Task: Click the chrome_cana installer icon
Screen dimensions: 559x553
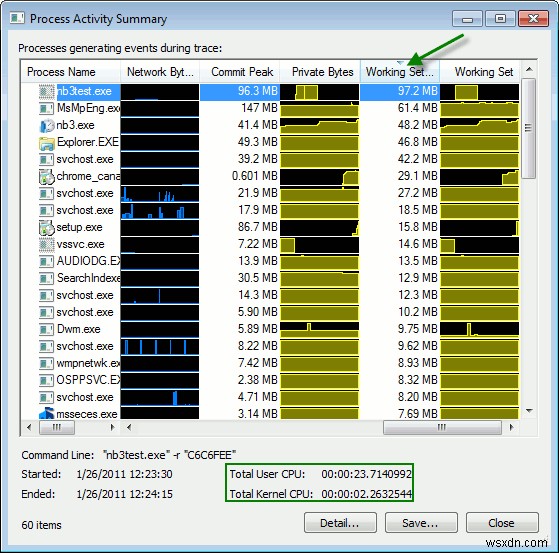Action: [x=46, y=176]
